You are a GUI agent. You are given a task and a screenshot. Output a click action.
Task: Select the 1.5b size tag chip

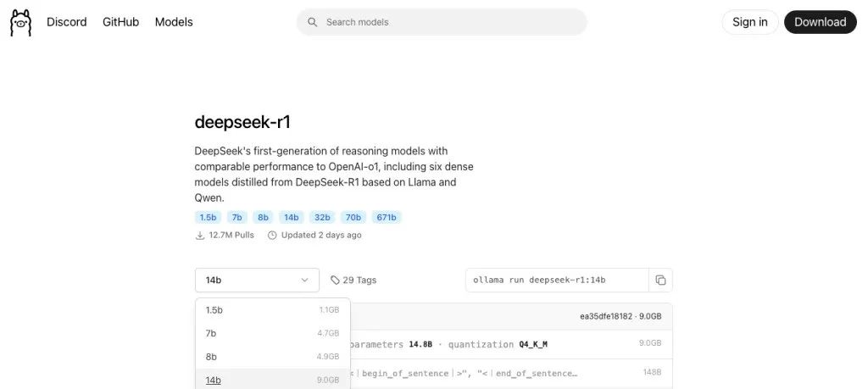(208, 218)
